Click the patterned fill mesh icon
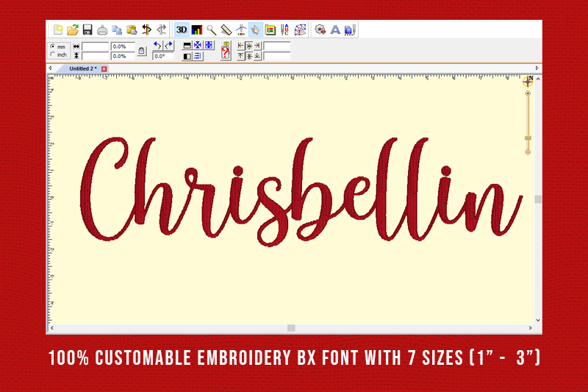Viewport: 588px width, 392px height. [300, 29]
